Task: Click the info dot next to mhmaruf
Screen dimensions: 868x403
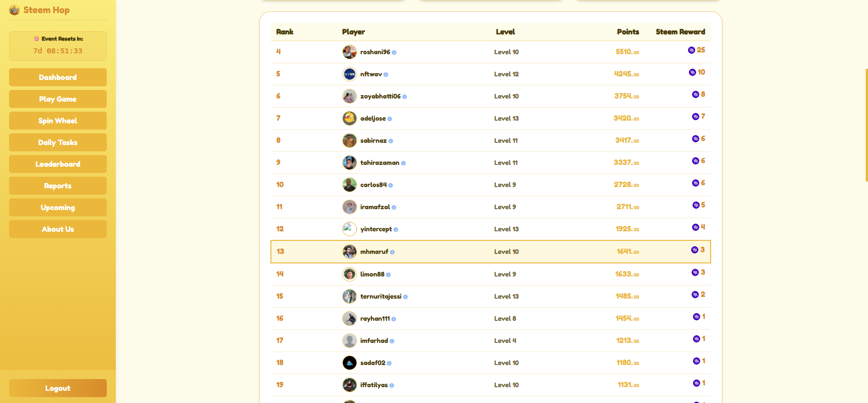Action: point(393,253)
